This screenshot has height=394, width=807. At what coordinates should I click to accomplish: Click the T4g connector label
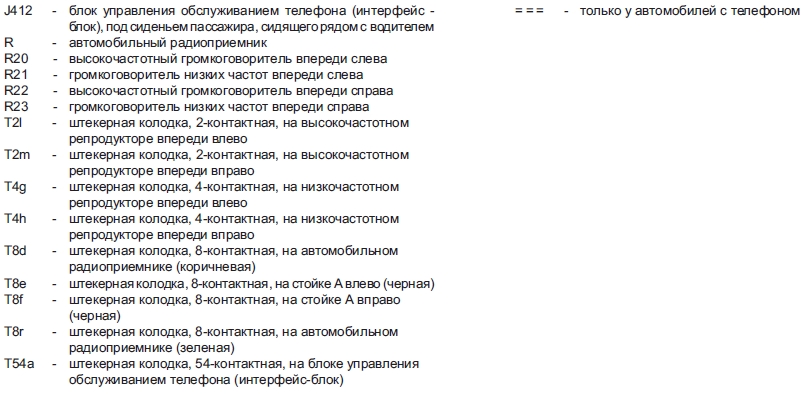[15, 187]
